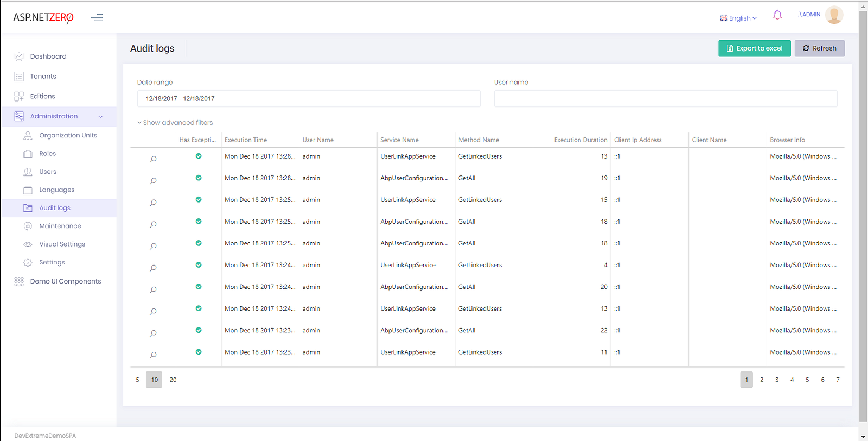Open details magnifier for 13:28 UserLinkAppService row

click(153, 159)
